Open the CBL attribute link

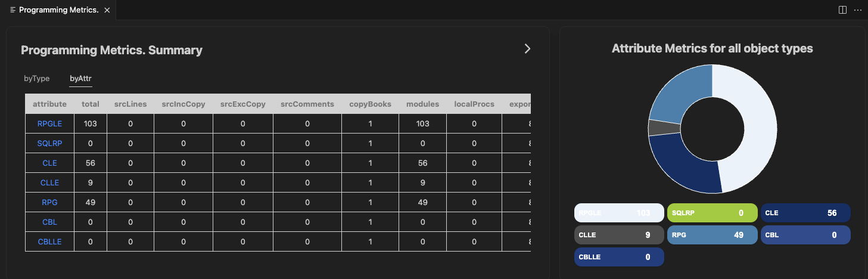pos(49,222)
